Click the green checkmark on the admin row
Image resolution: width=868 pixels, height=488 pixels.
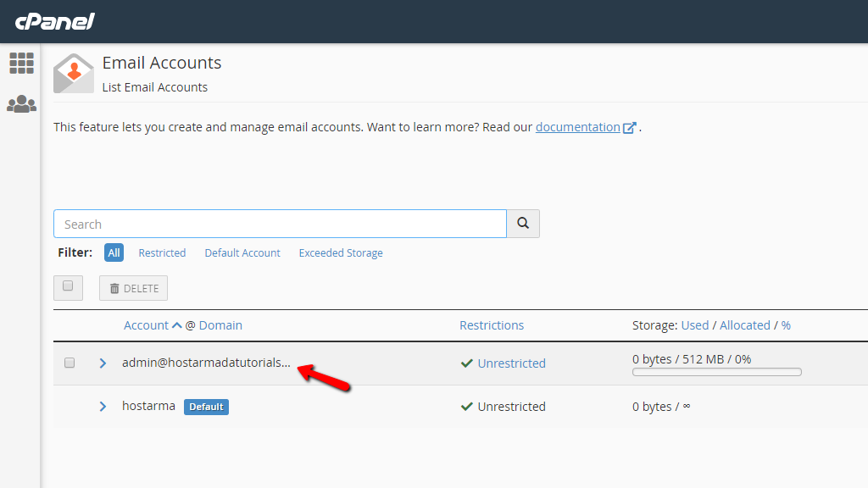pos(466,363)
